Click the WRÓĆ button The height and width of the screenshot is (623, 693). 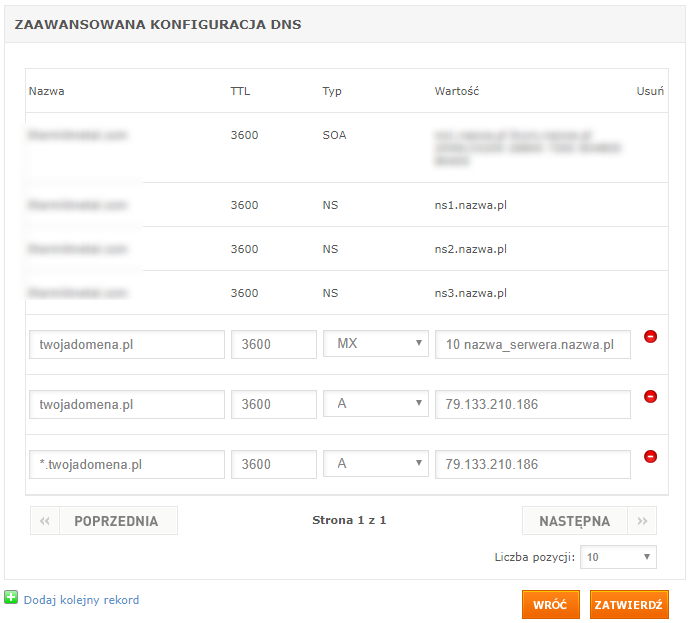tap(551, 604)
